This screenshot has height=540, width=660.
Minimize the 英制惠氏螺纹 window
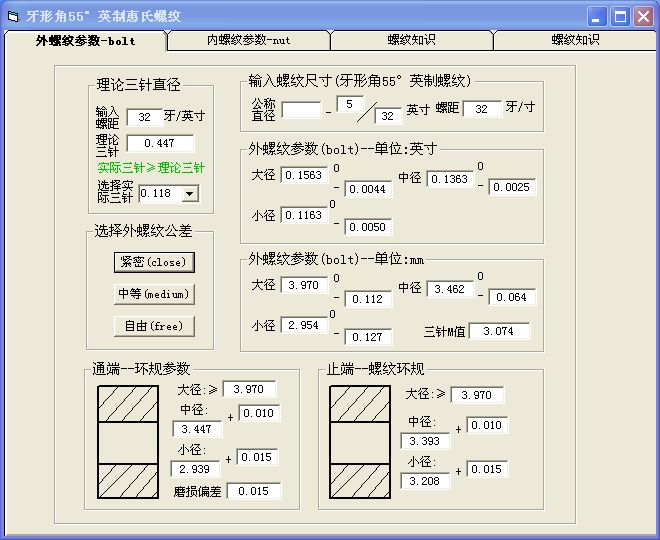point(597,16)
